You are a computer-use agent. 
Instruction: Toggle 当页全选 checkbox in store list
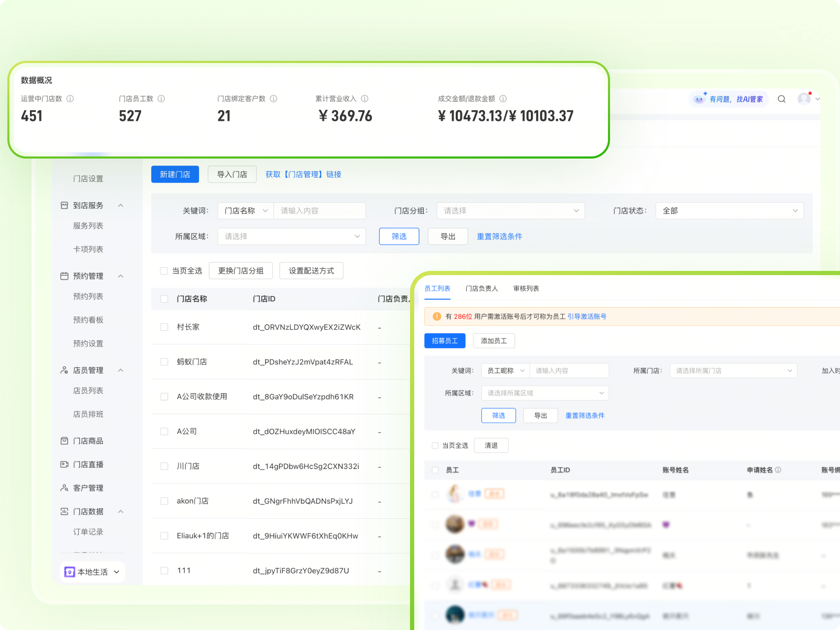coord(164,271)
